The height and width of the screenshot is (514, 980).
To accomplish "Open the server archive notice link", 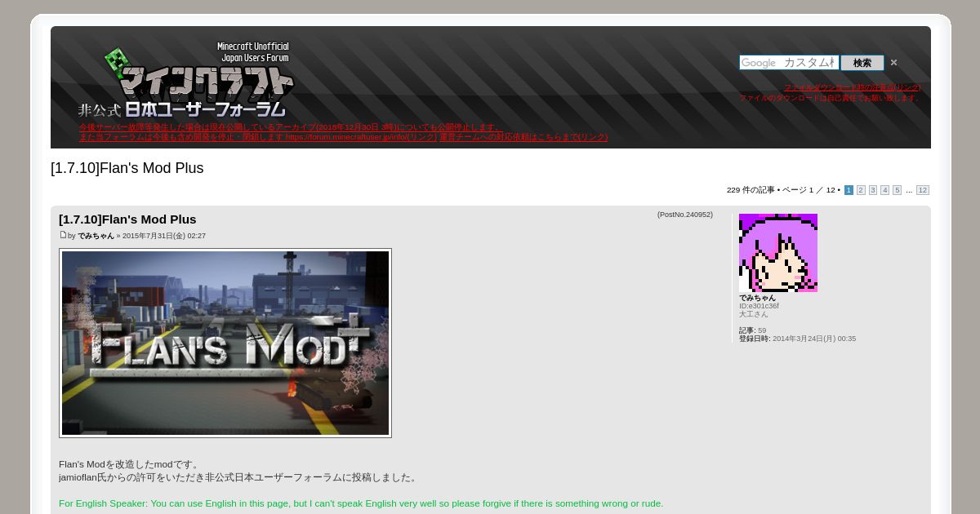I will click(x=290, y=127).
